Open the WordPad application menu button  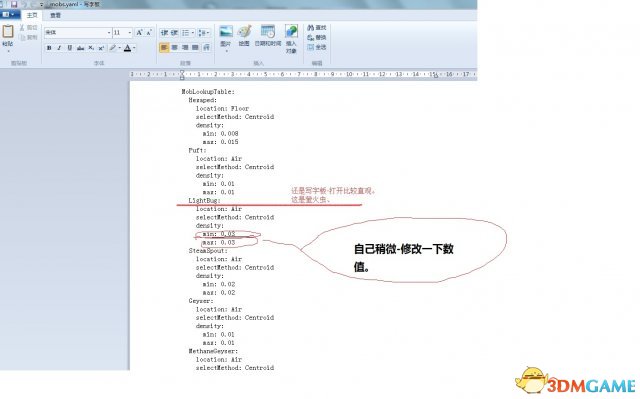[9, 15]
